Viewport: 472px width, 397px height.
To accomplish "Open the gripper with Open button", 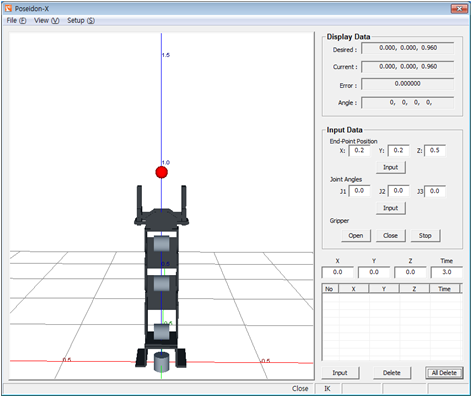I will [x=356, y=236].
